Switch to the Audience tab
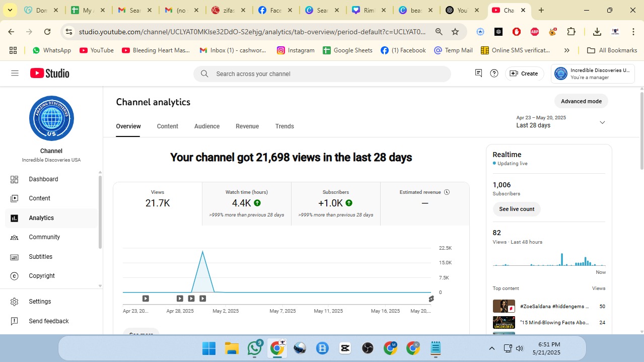The image size is (644, 362). [x=207, y=126]
